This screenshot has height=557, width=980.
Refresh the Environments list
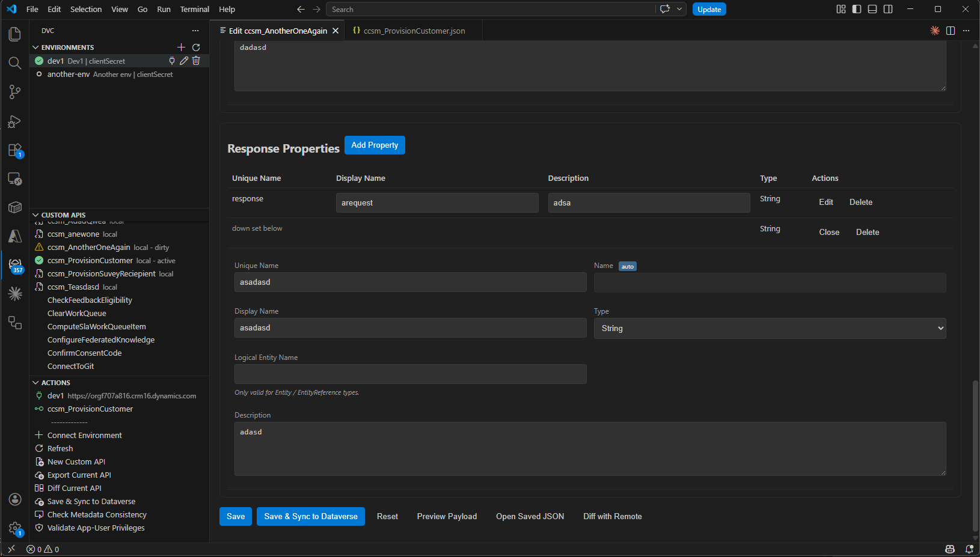click(x=196, y=47)
